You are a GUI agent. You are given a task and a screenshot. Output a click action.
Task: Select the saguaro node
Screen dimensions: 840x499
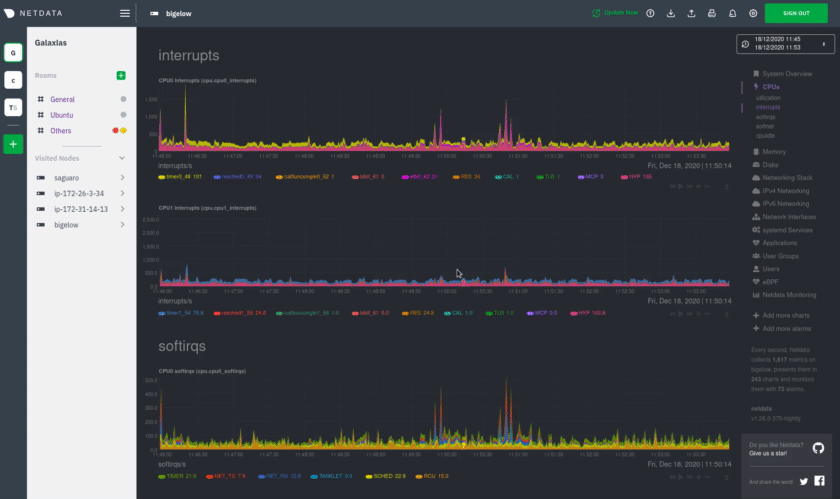(66, 177)
